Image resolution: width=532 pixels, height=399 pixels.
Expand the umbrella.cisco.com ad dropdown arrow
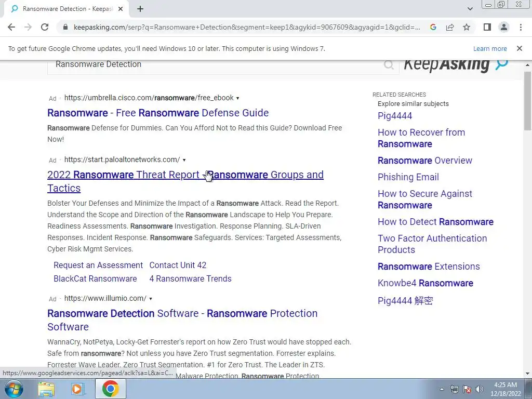[238, 98]
